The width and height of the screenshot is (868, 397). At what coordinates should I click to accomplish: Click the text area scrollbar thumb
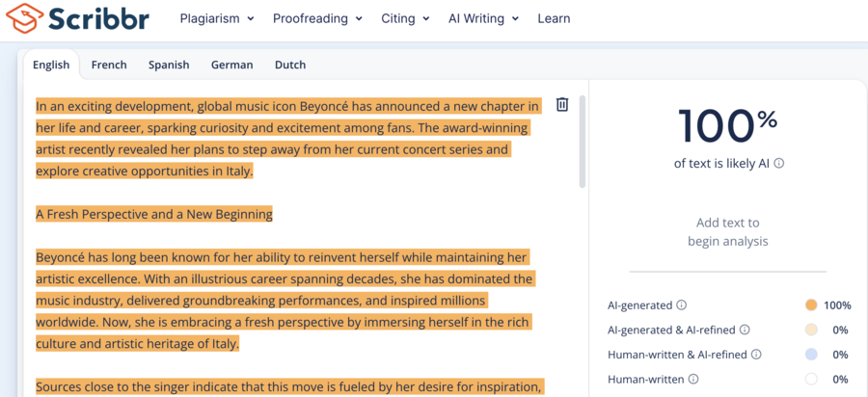click(582, 142)
